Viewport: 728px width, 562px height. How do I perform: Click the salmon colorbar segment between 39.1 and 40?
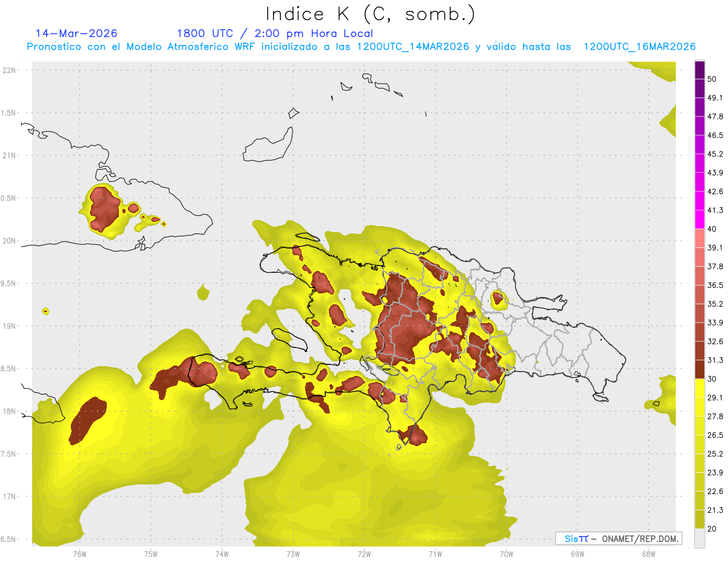(x=699, y=238)
